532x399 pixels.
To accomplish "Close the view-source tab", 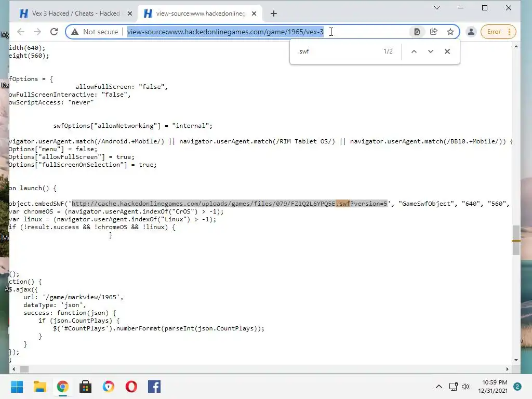I will point(254,14).
